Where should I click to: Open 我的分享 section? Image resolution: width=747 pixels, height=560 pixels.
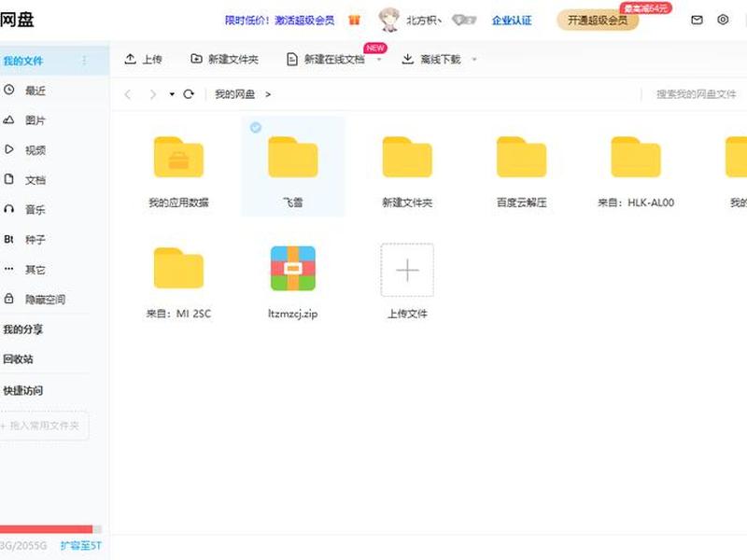[x=22, y=329]
